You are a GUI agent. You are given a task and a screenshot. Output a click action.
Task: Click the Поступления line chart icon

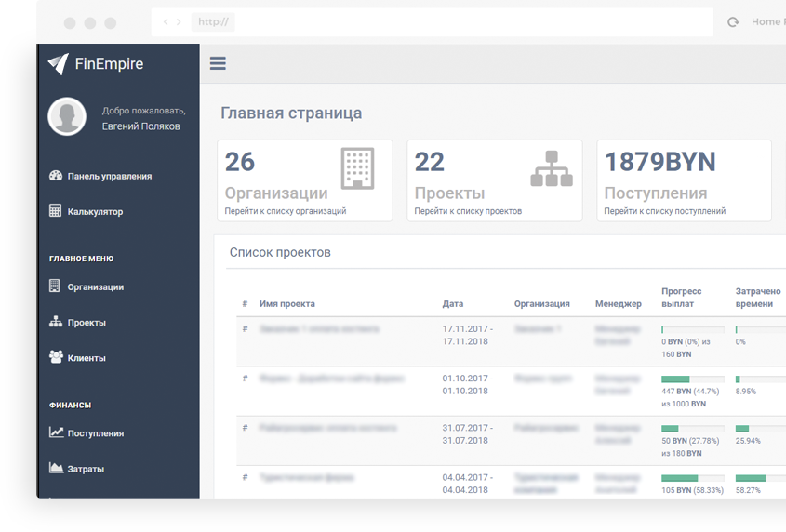(56, 432)
